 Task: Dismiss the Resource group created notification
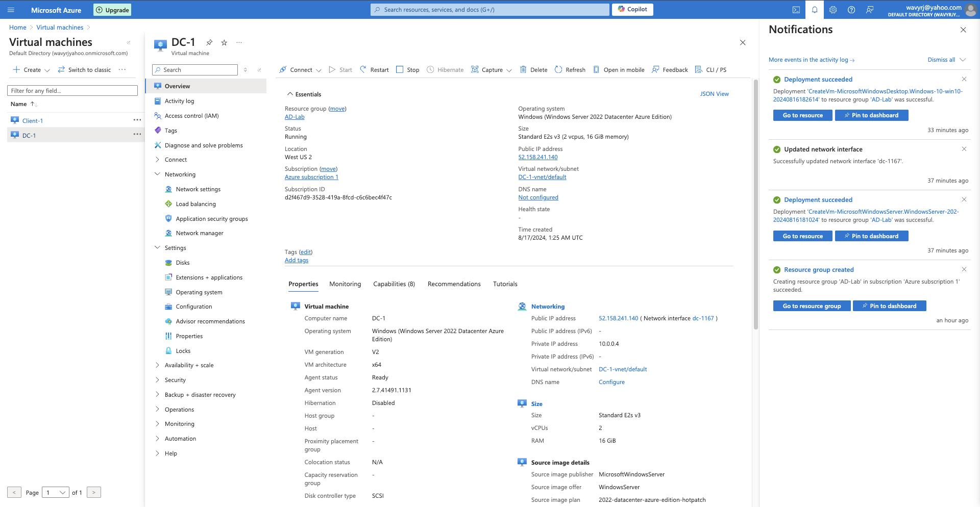pos(964,269)
